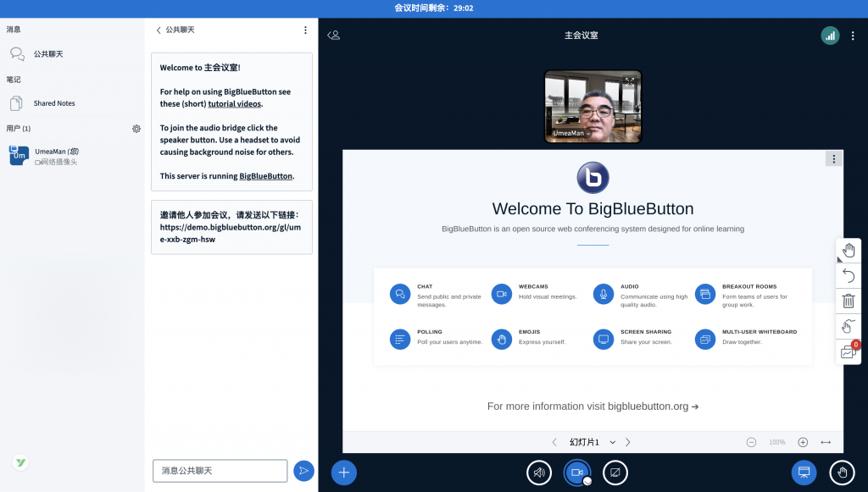Toggle screen sharing on

point(615,473)
